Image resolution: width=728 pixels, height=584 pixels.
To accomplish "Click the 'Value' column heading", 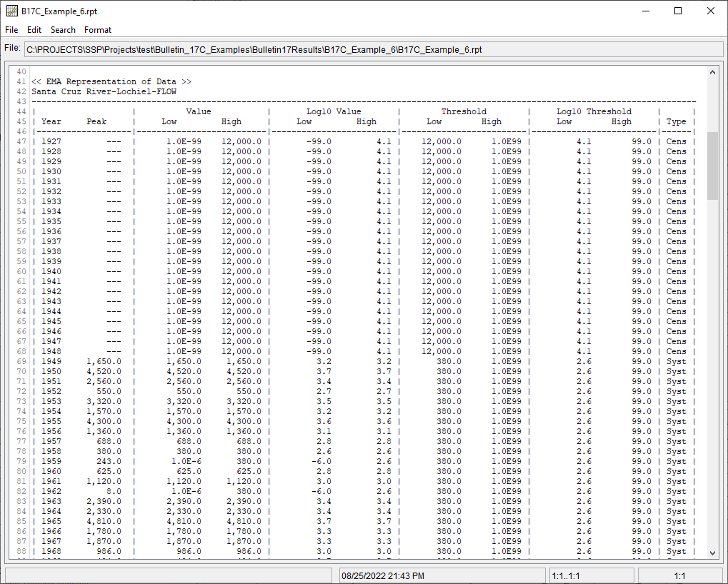I will coord(199,111).
